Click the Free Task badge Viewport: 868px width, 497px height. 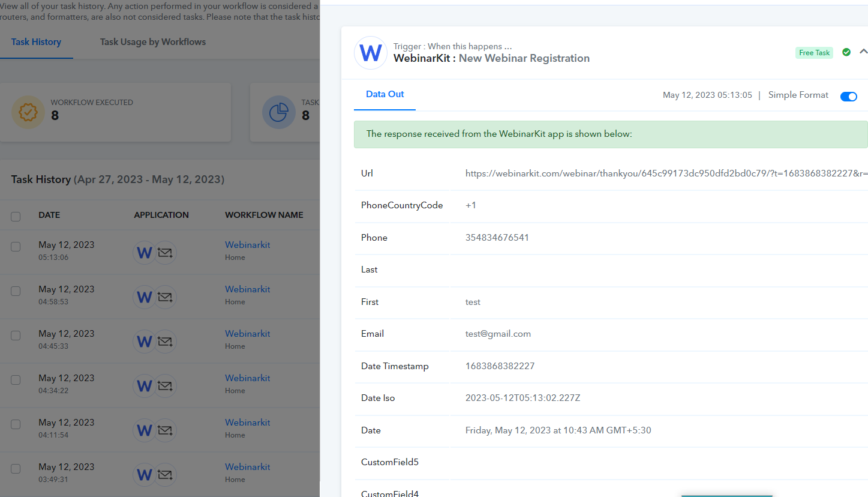tap(814, 53)
